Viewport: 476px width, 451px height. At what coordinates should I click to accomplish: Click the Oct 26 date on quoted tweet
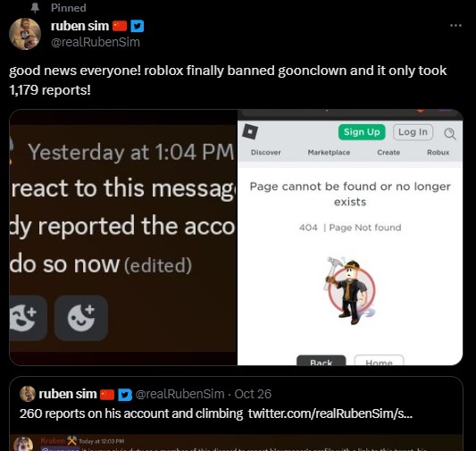click(253, 394)
